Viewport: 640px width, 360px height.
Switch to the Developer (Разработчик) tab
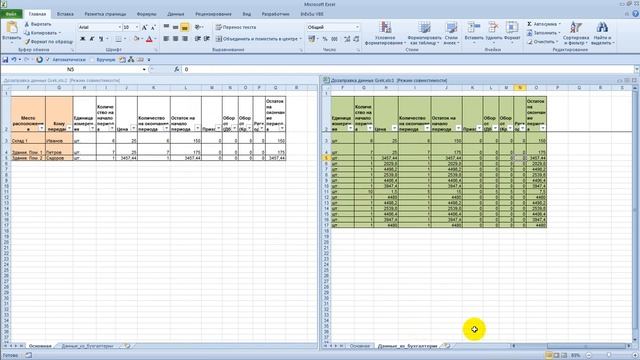276,14
